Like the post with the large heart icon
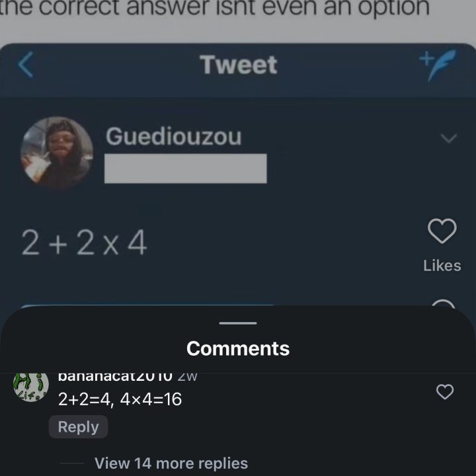Screen dimensions: 476x476 click(x=442, y=231)
